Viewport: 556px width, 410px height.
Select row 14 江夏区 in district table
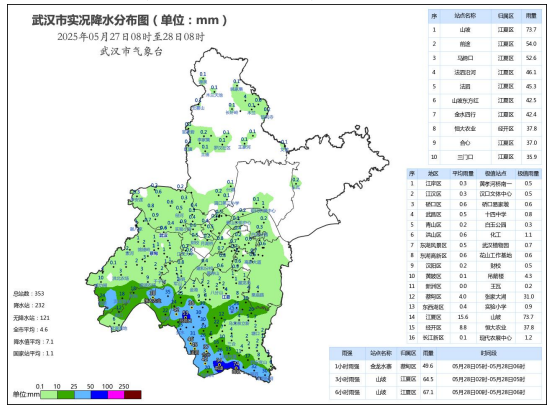474,317
